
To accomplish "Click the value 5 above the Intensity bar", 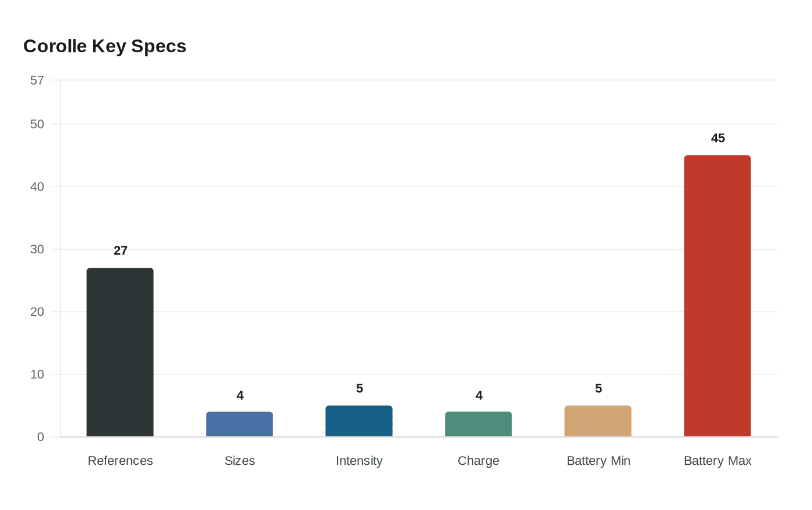I will (360, 389).
